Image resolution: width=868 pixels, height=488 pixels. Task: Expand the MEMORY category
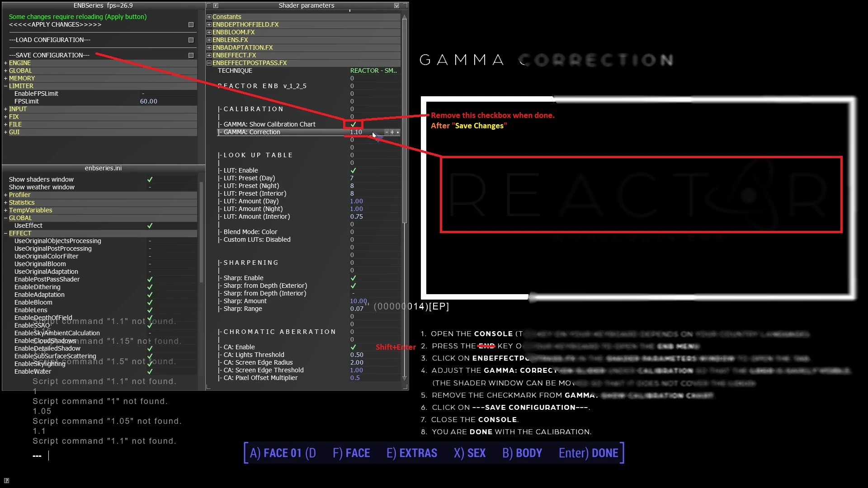tap(6, 79)
